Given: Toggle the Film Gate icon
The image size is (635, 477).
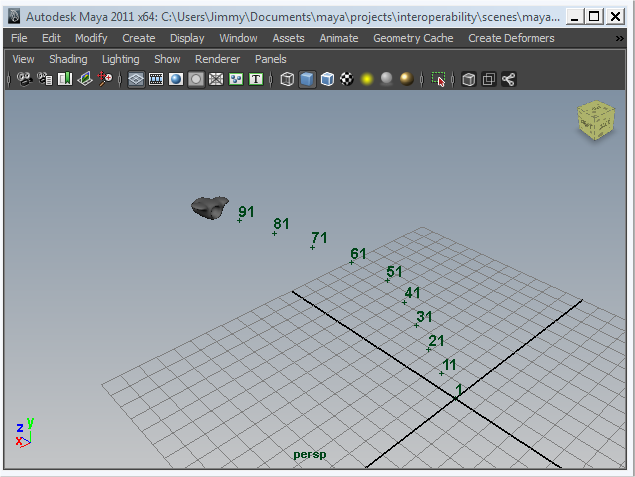Looking at the screenshot, I should tap(156, 79).
